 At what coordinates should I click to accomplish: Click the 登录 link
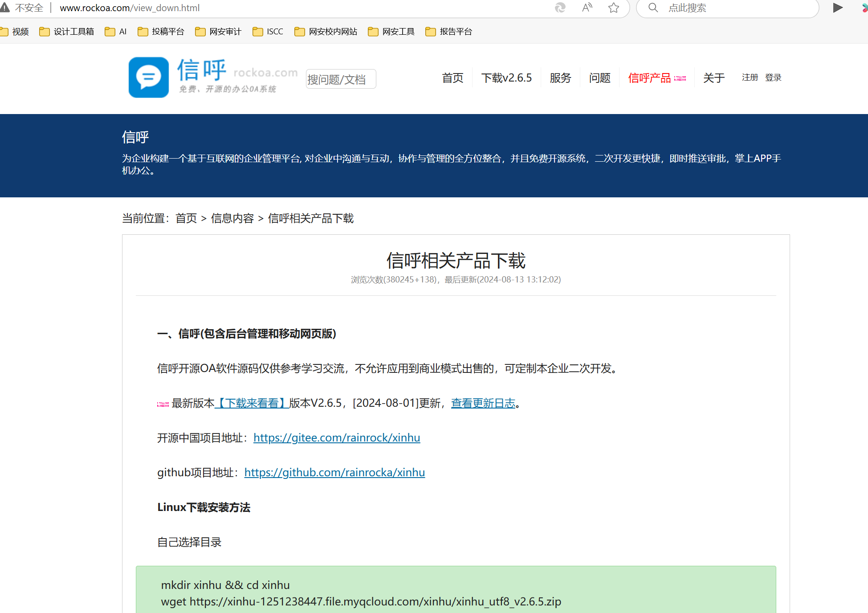[x=773, y=78]
